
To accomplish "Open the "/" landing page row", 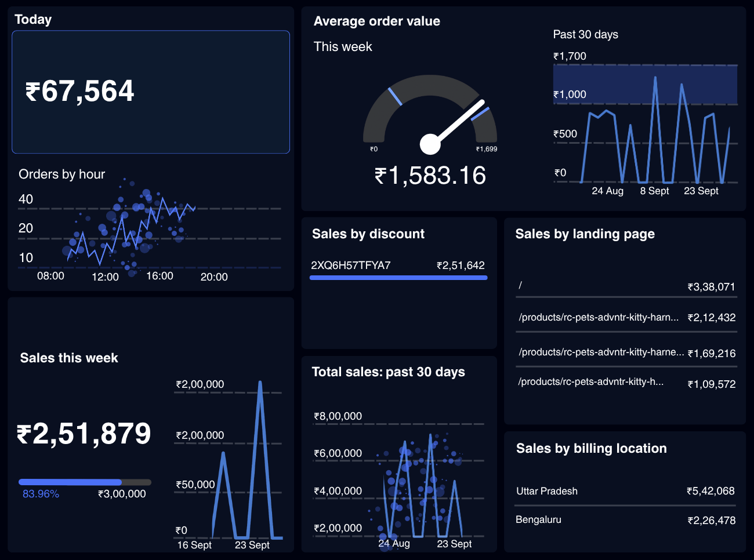I will [626, 286].
